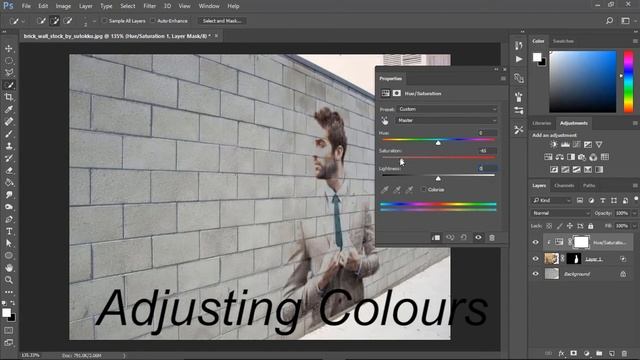640x360 pixels.
Task: Open the Preset dropdown showing Custom
Action: tap(447, 109)
